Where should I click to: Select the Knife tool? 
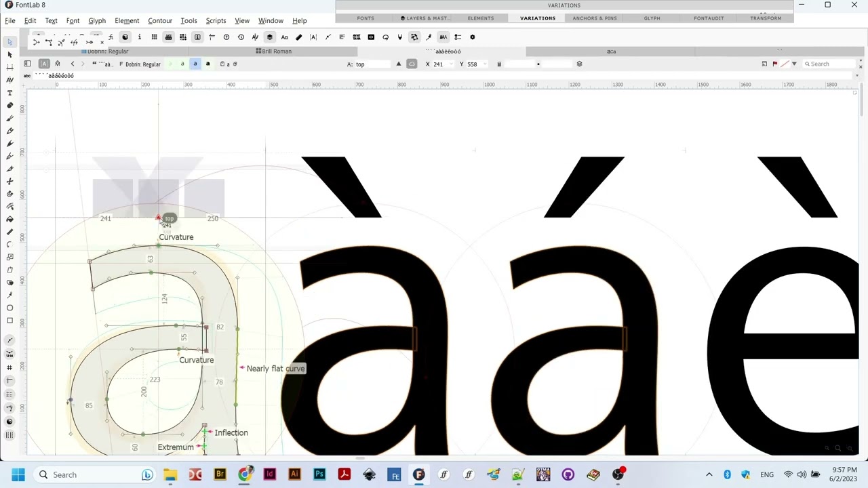tap(9, 169)
